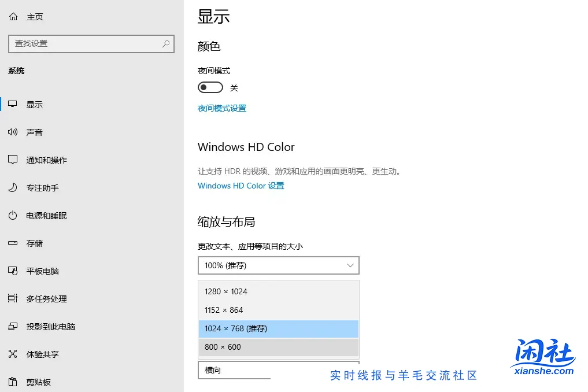Select 声音 in the sidebar
Viewport: 588px width, 392px height.
35,132
